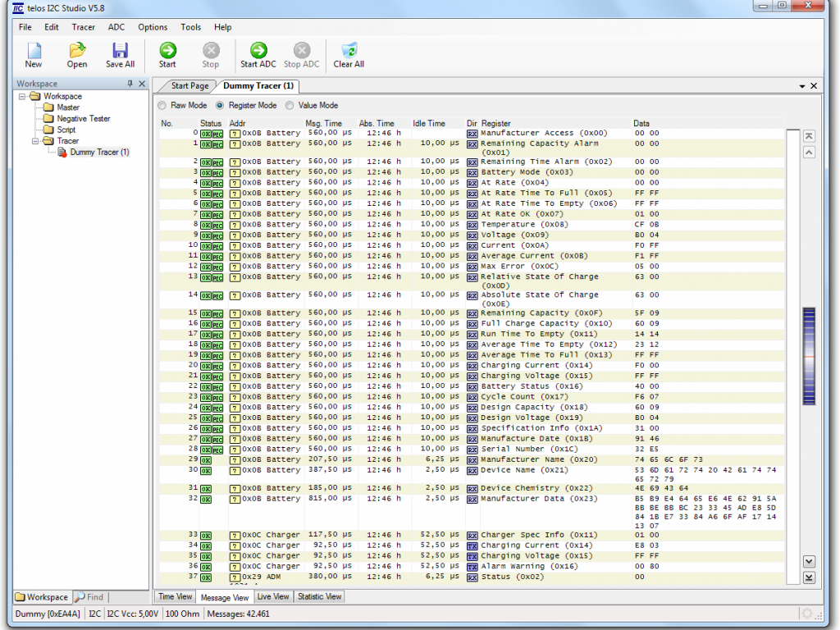Viewport: 840px width, 630px height.
Task: Open the Tracer menu
Action: (x=83, y=27)
